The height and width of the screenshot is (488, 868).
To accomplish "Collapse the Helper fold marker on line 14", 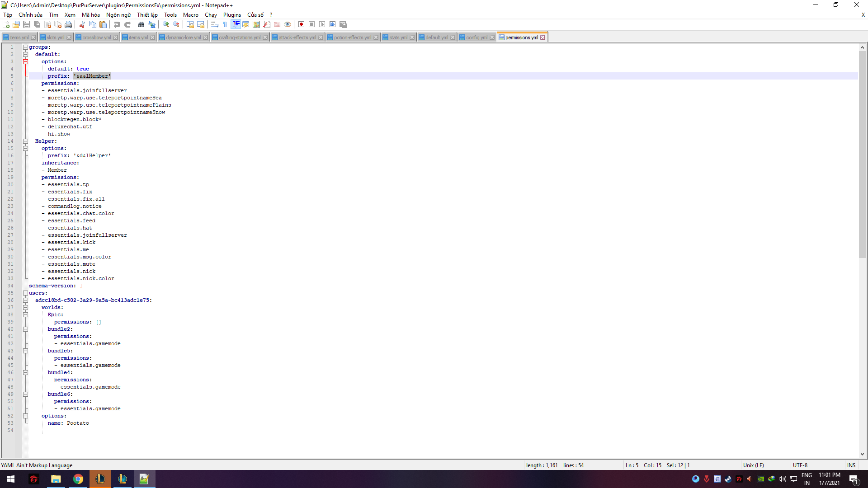I will tap(26, 141).
